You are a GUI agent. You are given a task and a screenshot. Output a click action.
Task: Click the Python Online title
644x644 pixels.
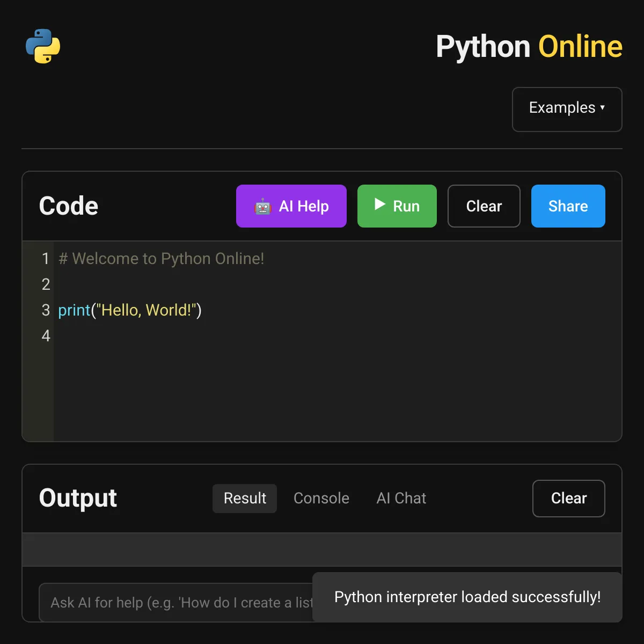point(529,47)
